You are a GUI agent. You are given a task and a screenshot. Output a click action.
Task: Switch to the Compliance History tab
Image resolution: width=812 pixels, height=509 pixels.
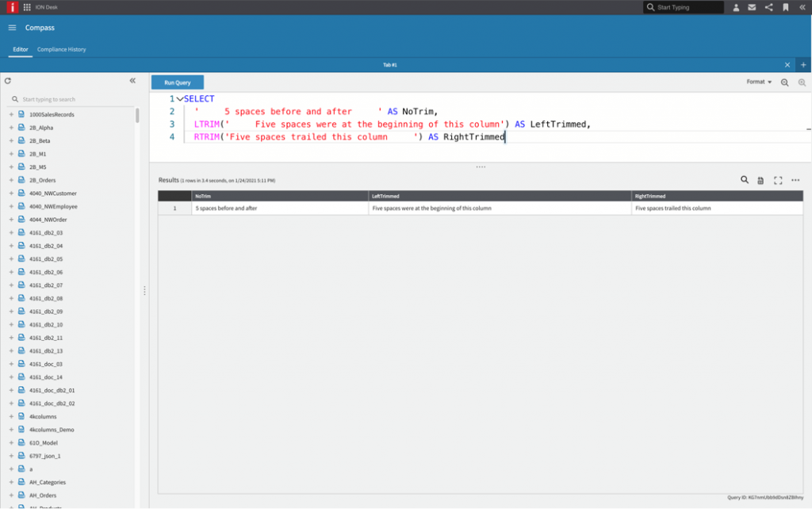point(61,49)
